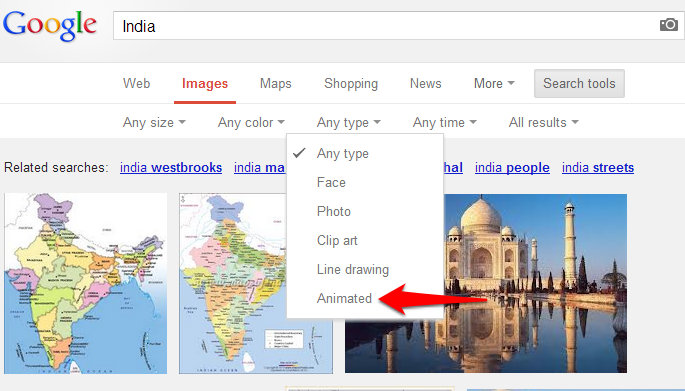Expand the Any size dropdown
This screenshot has height=391, width=685.
(154, 122)
